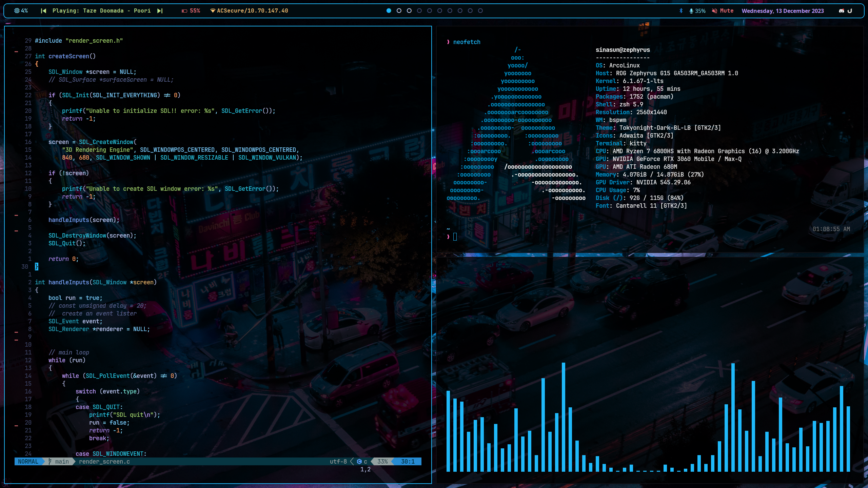Image resolution: width=868 pixels, height=488 pixels.
Task: Click the battery 55% indicator icon
Action: click(x=184, y=11)
